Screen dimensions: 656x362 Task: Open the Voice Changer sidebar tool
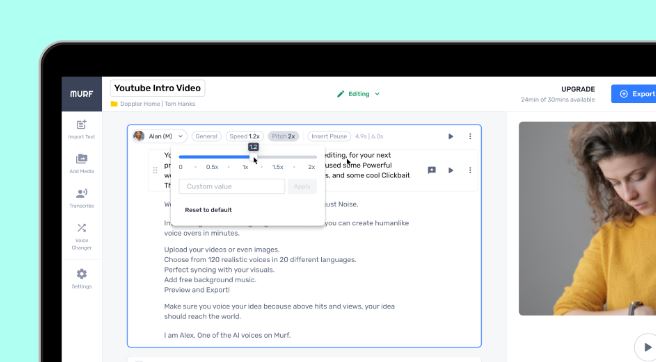[82, 236]
